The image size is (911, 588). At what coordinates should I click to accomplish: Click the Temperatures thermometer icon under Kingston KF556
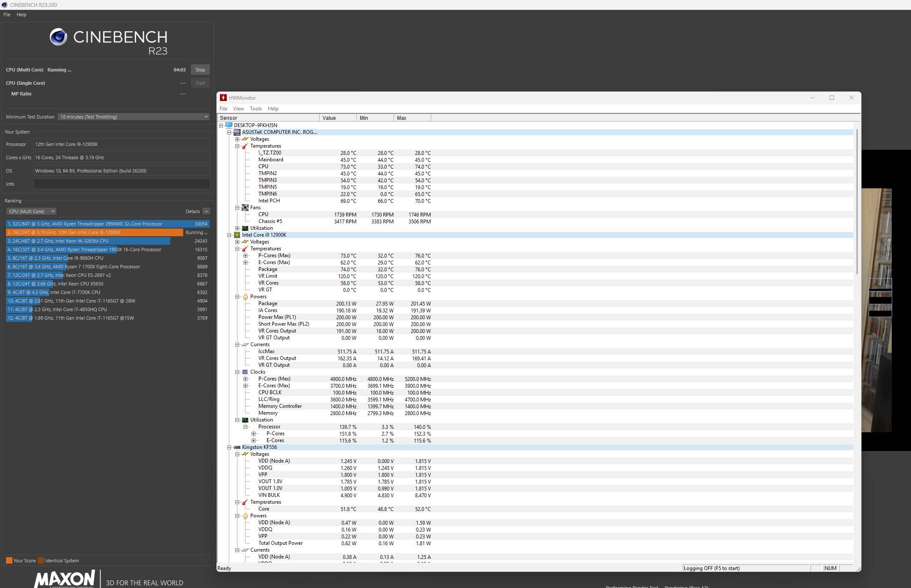(x=245, y=502)
